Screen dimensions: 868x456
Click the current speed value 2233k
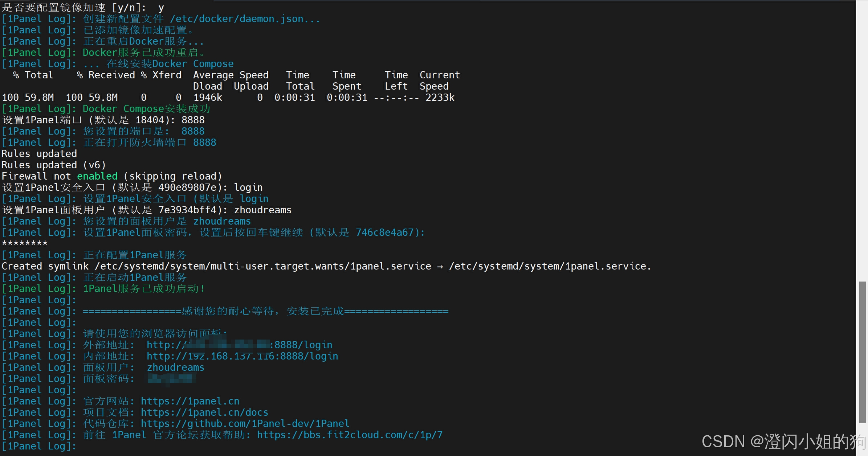click(440, 98)
